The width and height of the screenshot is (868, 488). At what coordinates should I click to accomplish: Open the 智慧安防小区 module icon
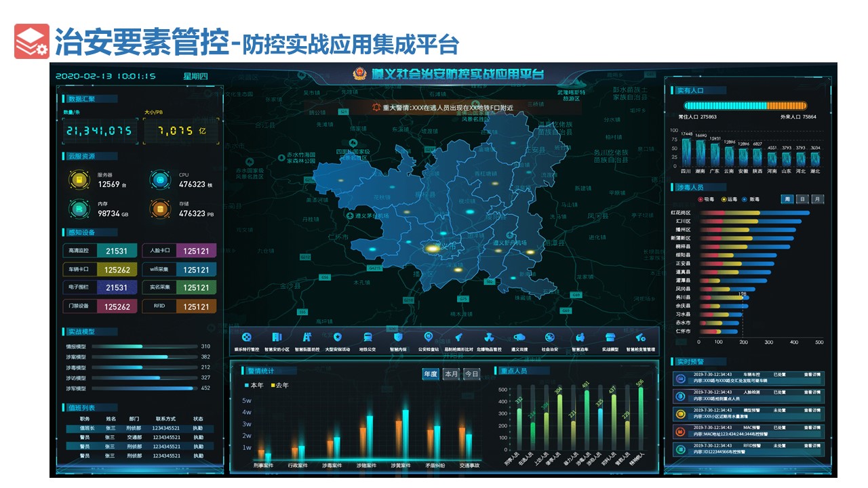[x=277, y=338]
